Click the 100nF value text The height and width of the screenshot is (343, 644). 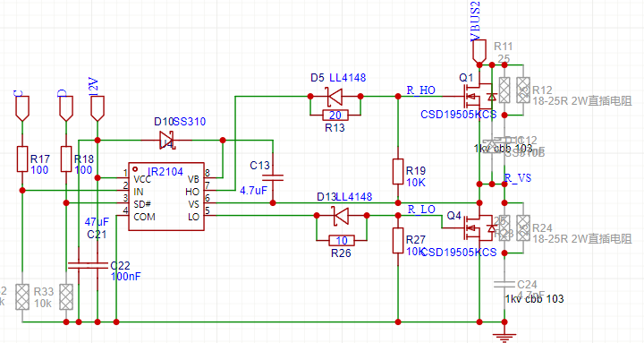(126, 277)
